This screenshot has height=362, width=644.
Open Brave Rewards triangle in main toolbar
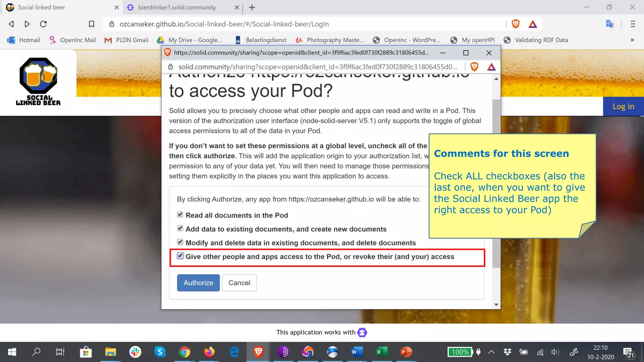533,24
